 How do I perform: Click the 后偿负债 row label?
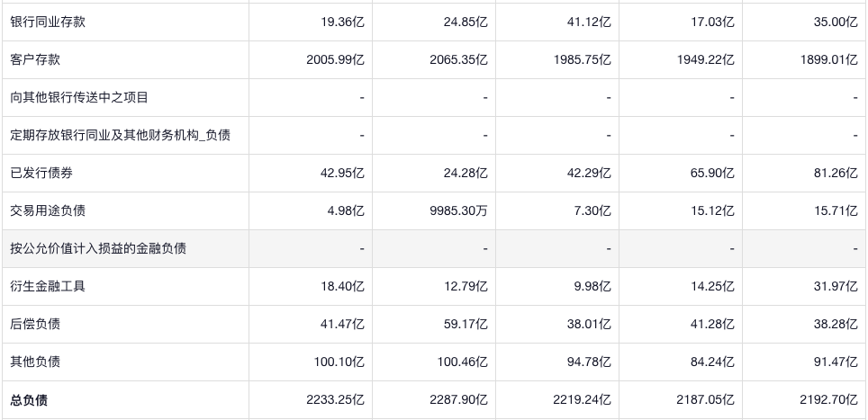pyautogui.click(x=35, y=324)
